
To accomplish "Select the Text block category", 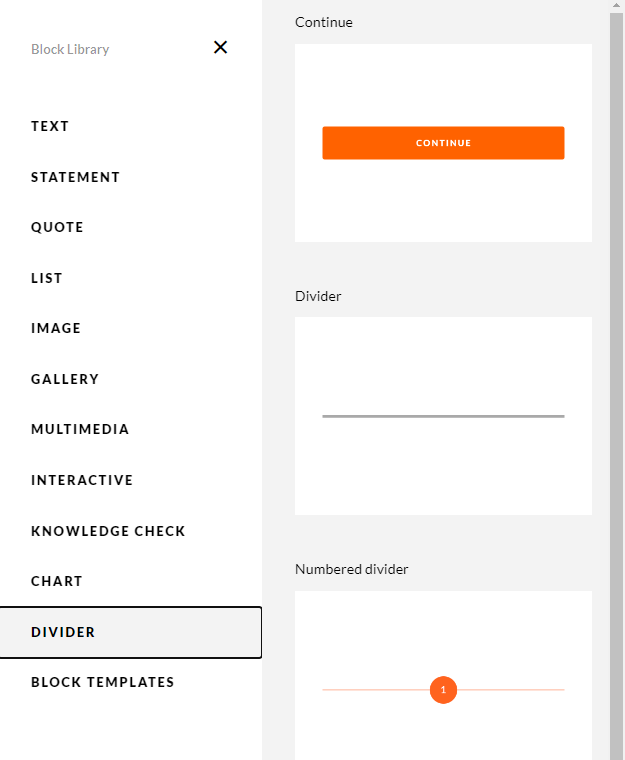I will pyautogui.click(x=50, y=127).
